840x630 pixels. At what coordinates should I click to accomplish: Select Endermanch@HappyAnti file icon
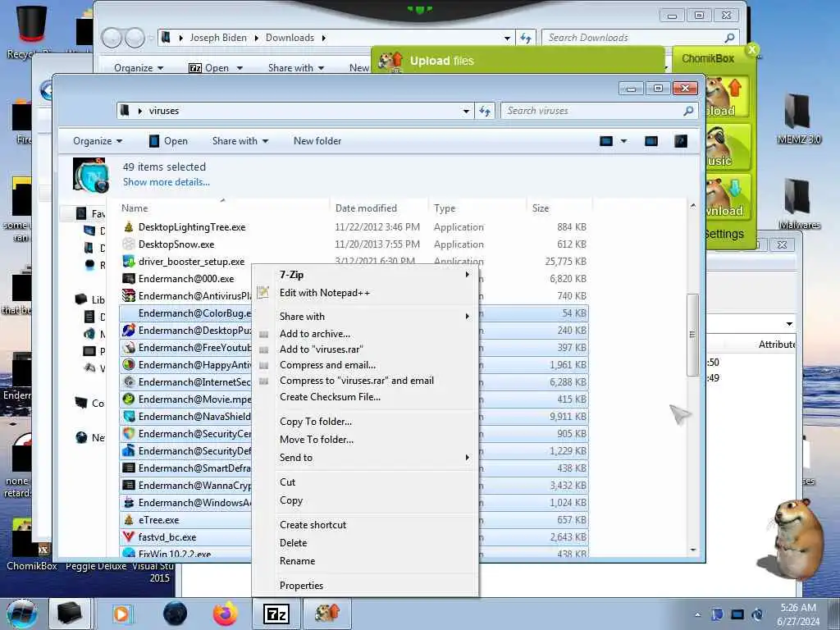129,365
